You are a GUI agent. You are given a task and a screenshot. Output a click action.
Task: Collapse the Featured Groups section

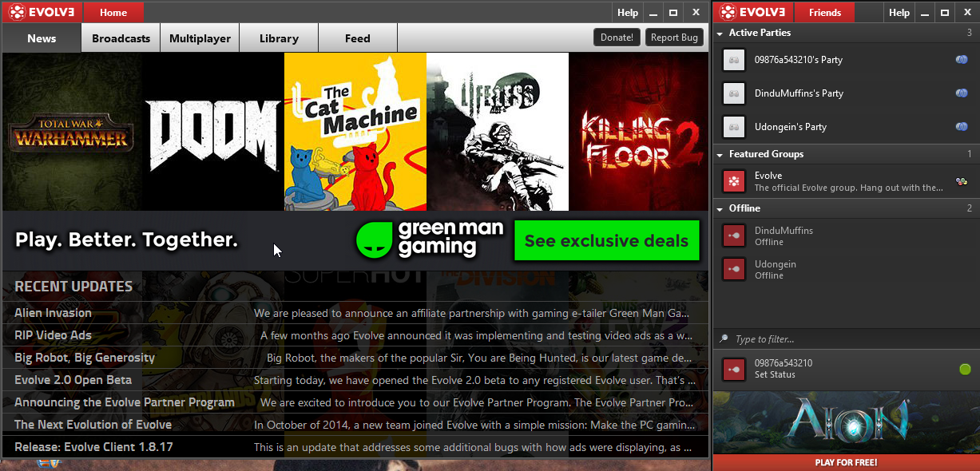point(720,155)
